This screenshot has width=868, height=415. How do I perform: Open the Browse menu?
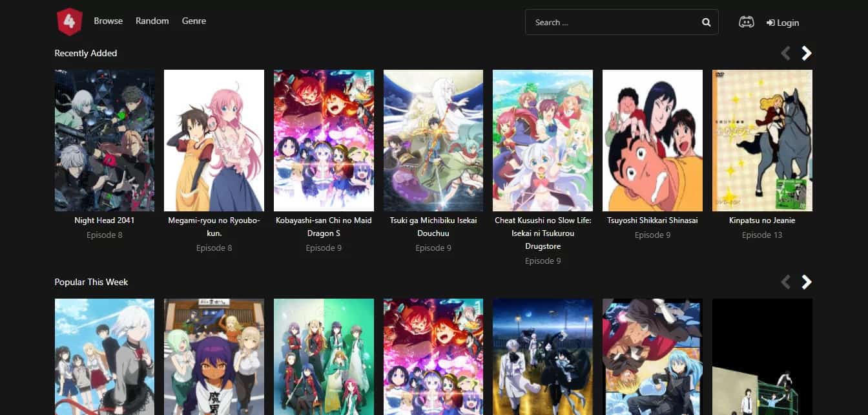pyautogui.click(x=108, y=21)
